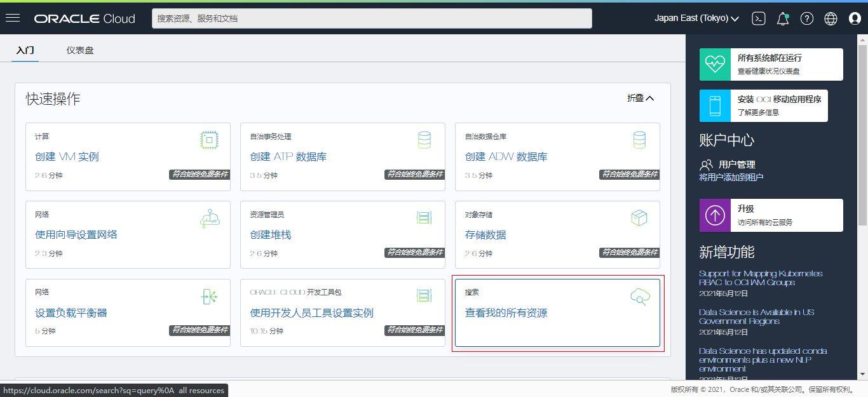Click the chip icon on 创建 VM 实例 card
The width and height of the screenshot is (868, 397).
click(209, 140)
